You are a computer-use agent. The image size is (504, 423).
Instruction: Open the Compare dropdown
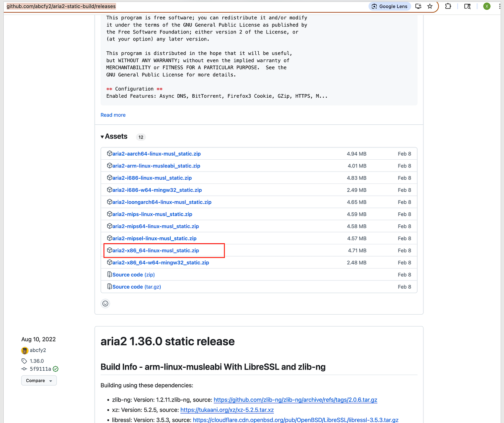(x=39, y=380)
